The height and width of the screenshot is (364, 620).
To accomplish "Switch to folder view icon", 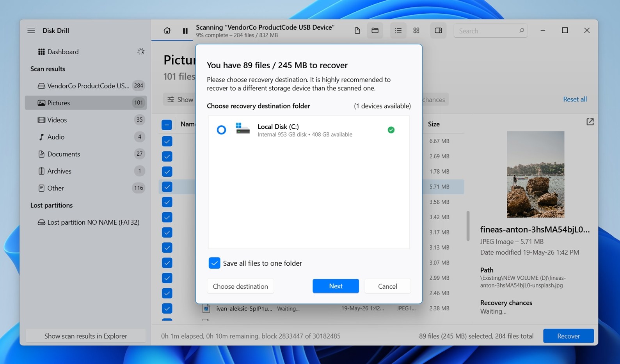I will [375, 30].
